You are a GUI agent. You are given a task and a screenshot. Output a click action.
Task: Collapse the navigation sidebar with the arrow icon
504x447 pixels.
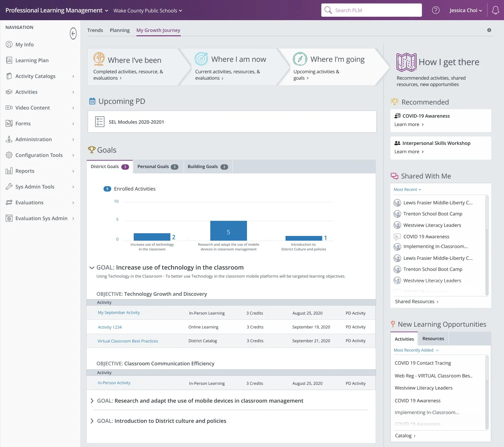tap(73, 33)
